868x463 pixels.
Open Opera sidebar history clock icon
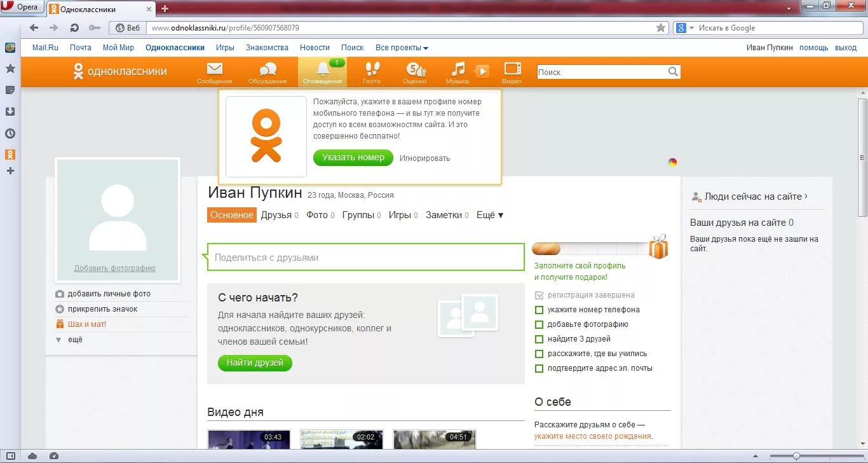[10, 134]
